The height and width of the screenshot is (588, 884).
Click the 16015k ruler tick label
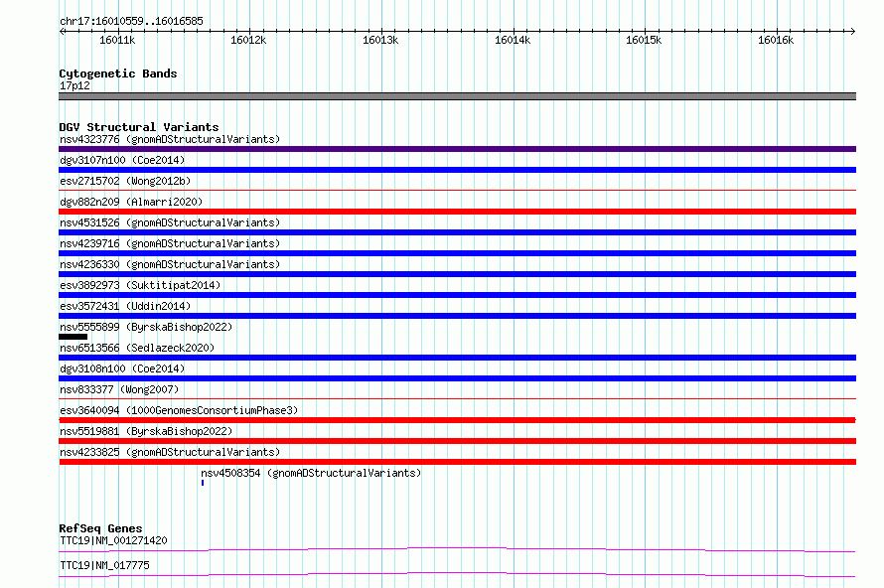(644, 40)
